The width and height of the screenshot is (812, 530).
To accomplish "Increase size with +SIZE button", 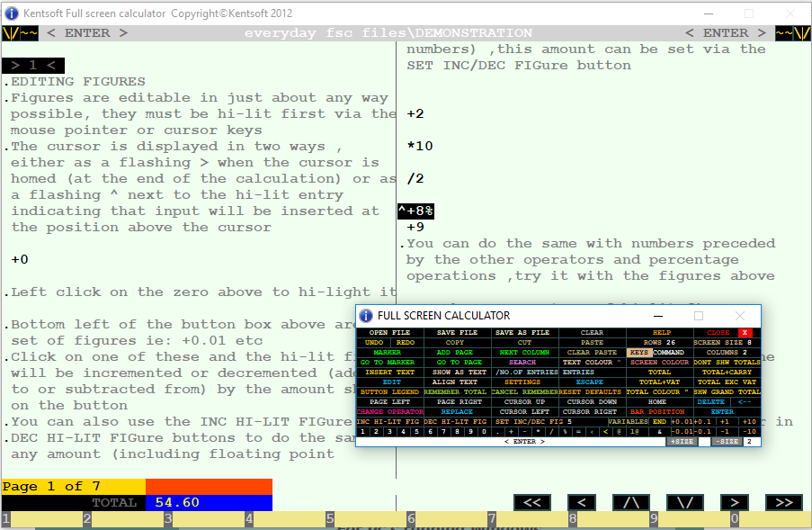I will (x=682, y=442).
